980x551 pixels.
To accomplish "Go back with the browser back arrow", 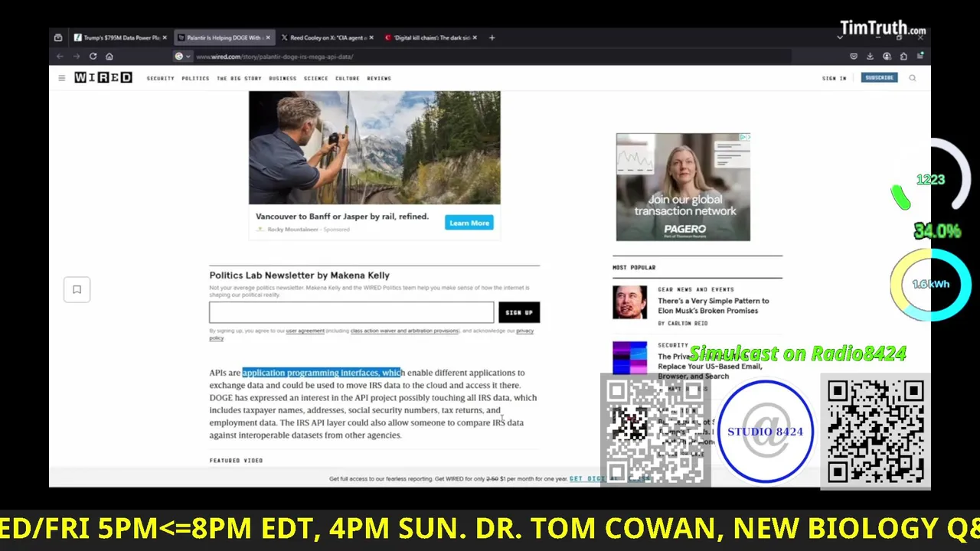I will (x=60, y=57).
